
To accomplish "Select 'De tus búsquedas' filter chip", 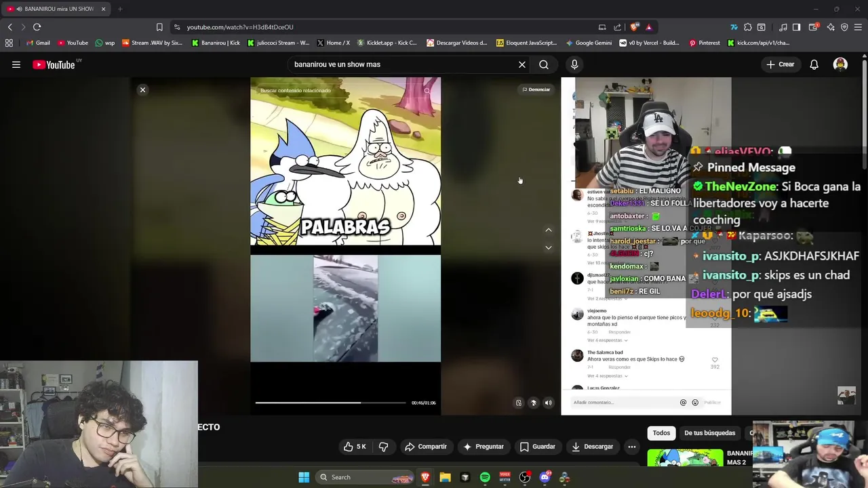I will pyautogui.click(x=709, y=433).
